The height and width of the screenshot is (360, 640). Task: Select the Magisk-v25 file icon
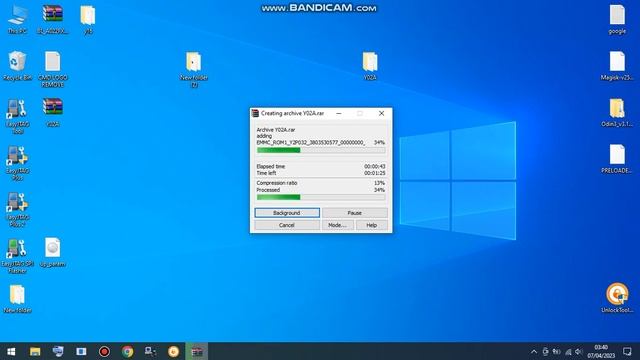coord(617,66)
